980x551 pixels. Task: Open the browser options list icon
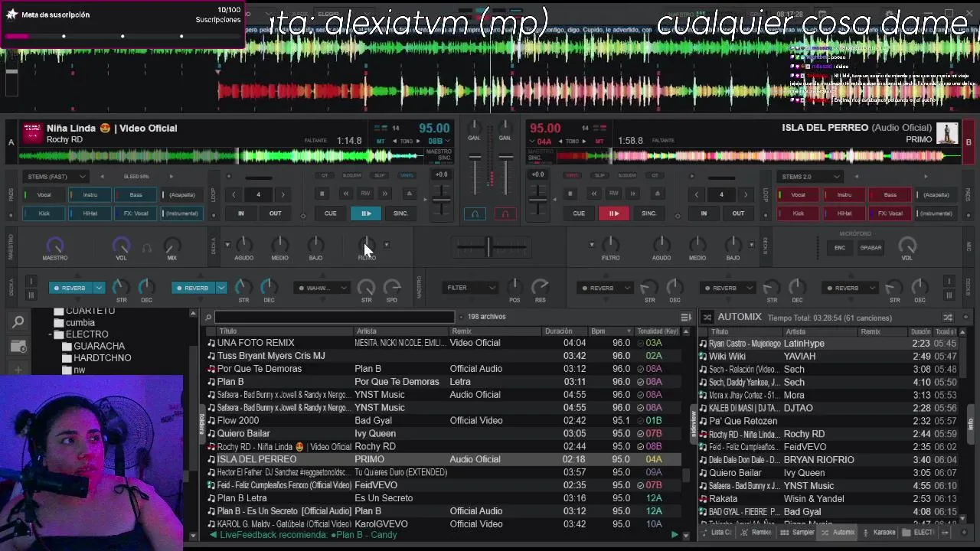click(x=686, y=317)
